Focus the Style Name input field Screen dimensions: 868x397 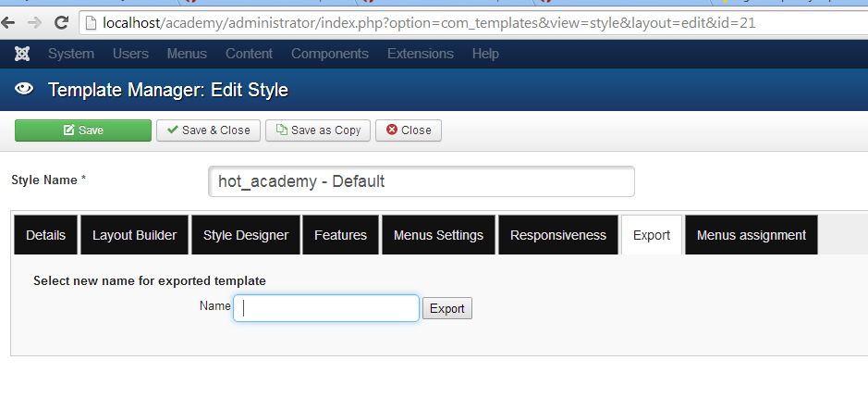422,181
